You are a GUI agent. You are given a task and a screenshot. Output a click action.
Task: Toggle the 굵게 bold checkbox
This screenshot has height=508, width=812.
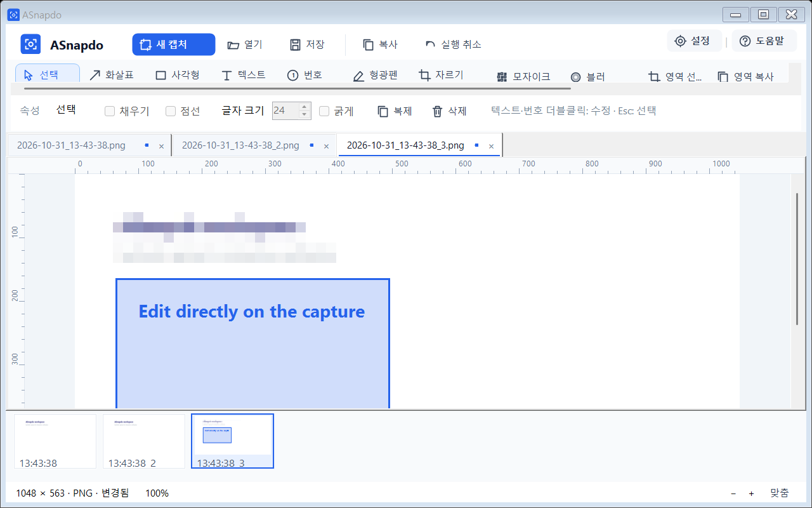[x=336, y=111]
